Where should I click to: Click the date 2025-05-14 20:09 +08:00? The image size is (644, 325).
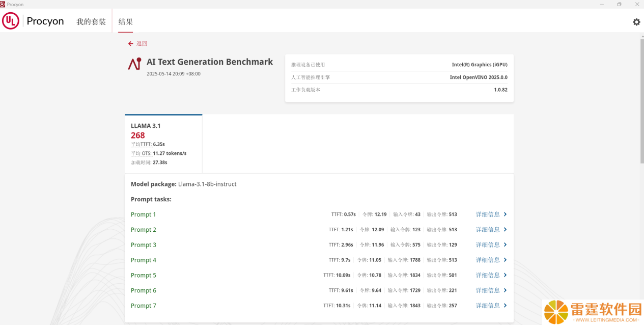click(x=174, y=74)
